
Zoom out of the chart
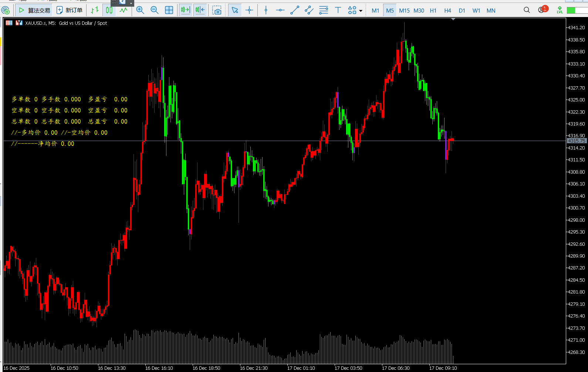click(155, 10)
